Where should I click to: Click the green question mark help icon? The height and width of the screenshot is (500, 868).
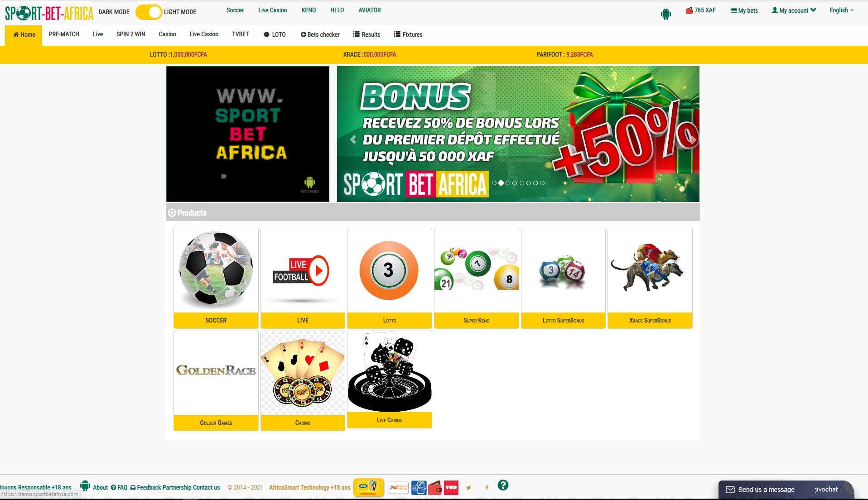503,485
